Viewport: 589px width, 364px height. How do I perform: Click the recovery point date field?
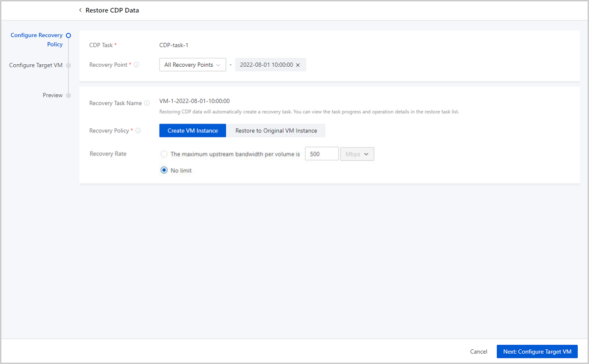pyautogui.click(x=266, y=65)
